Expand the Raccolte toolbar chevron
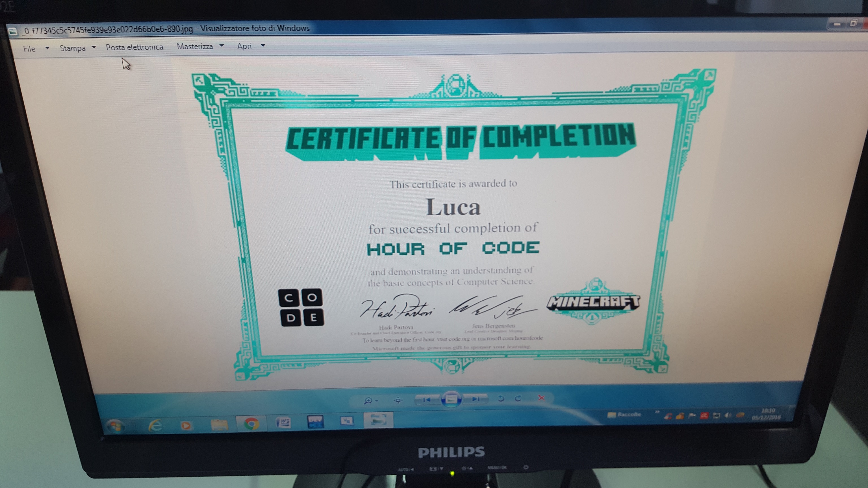Screen dimensions: 868x488 (x=657, y=412)
